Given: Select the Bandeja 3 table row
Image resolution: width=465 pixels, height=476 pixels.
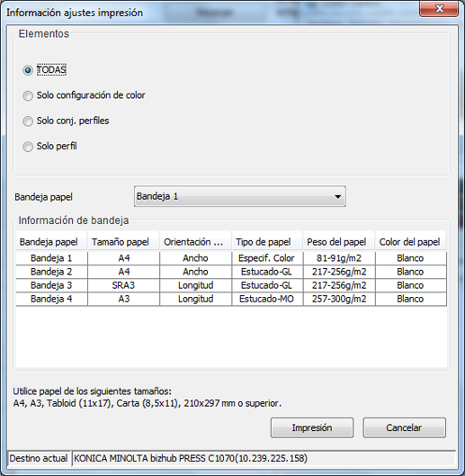Looking at the screenshot, I should click(x=231, y=285).
